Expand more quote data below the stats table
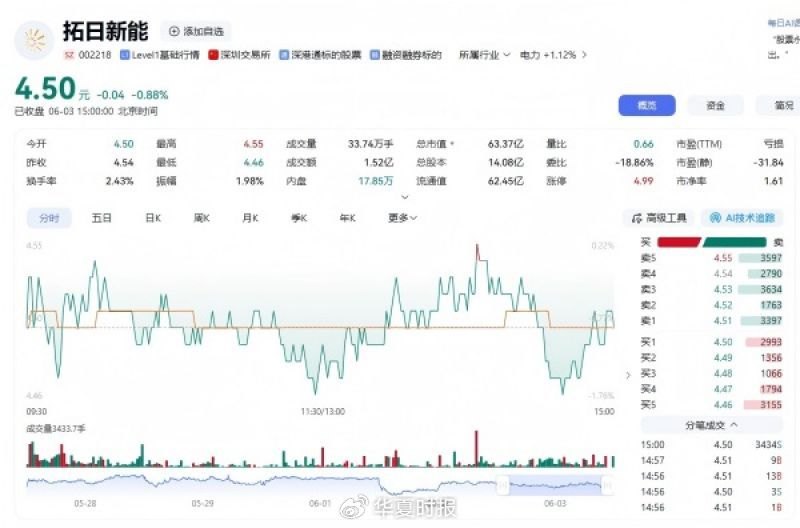 (x=405, y=197)
